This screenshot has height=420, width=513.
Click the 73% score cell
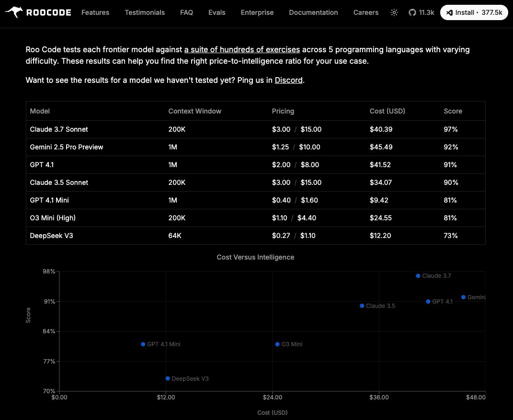[451, 236]
